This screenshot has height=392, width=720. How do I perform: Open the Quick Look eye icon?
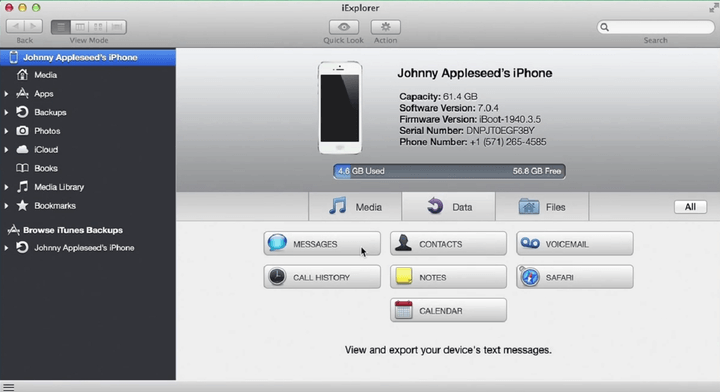coord(343,27)
